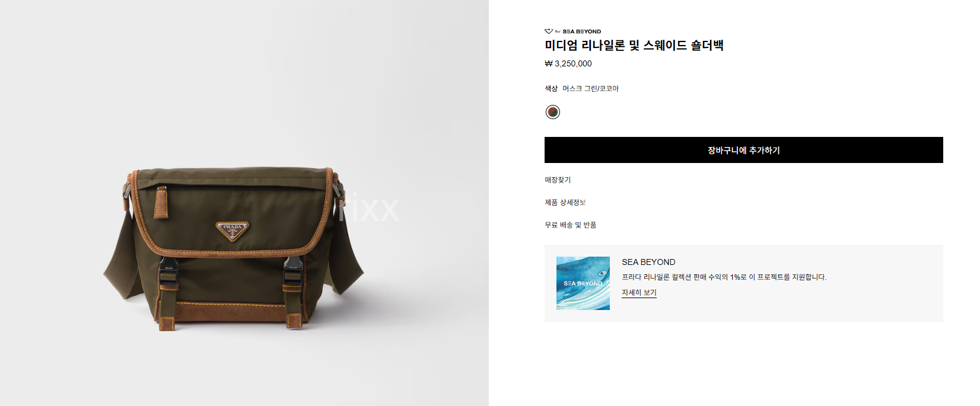Expand the 제품 상세정보 section
Screen dimensions: 980x406
click(565, 202)
